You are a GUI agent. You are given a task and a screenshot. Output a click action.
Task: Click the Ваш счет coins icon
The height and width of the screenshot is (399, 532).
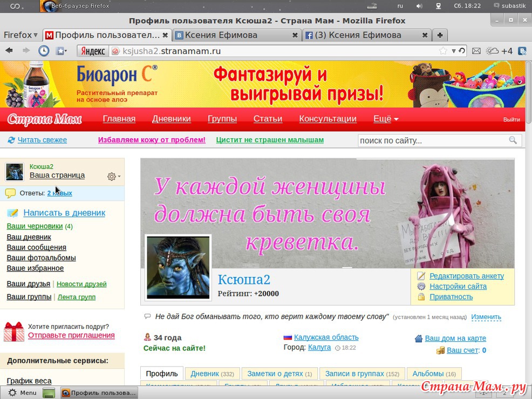click(x=440, y=350)
